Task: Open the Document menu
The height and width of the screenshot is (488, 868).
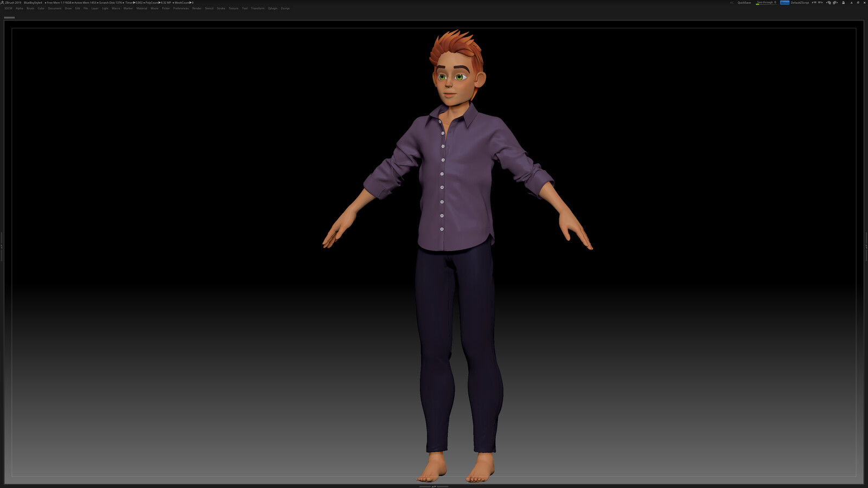Action: click(x=55, y=8)
